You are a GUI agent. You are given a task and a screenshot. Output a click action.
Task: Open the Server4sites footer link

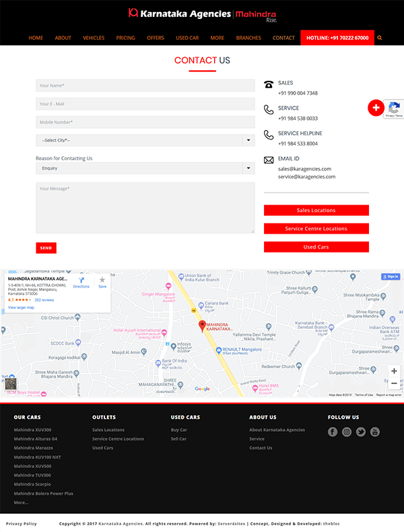(x=232, y=524)
